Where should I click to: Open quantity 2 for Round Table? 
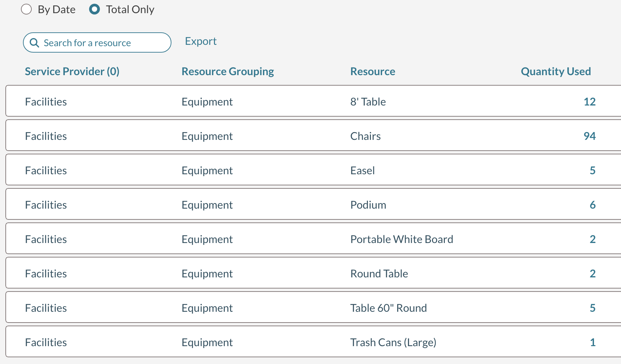tap(593, 273)
